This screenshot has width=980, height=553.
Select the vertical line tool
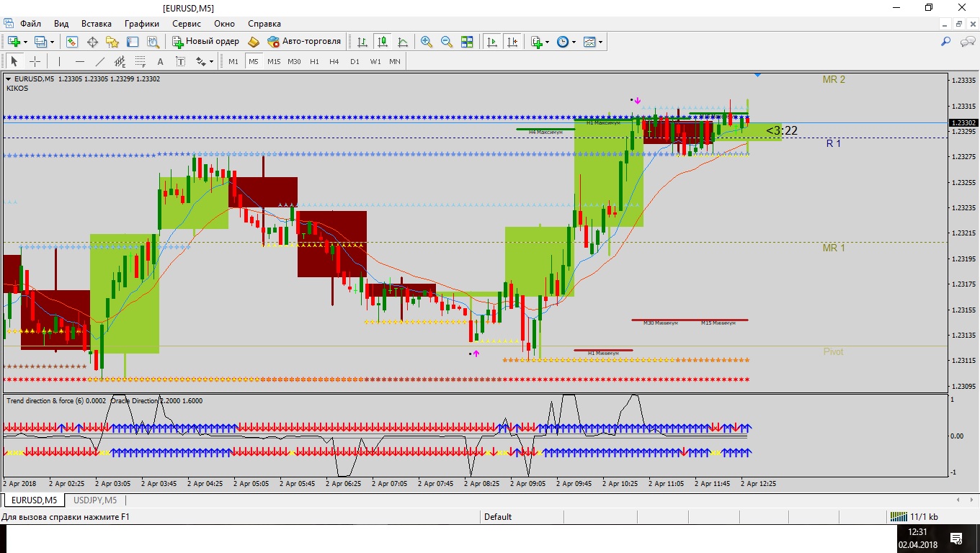(x=60, y=61)
